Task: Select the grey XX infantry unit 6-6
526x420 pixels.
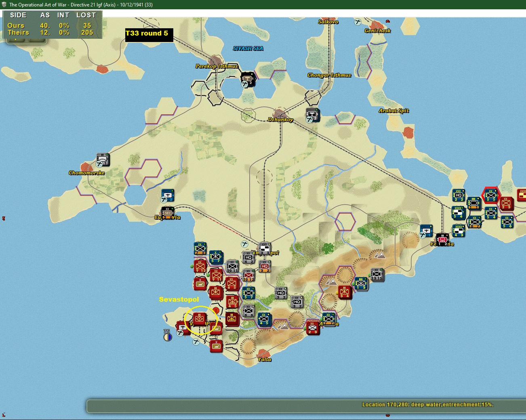Action: click(248, 311)
